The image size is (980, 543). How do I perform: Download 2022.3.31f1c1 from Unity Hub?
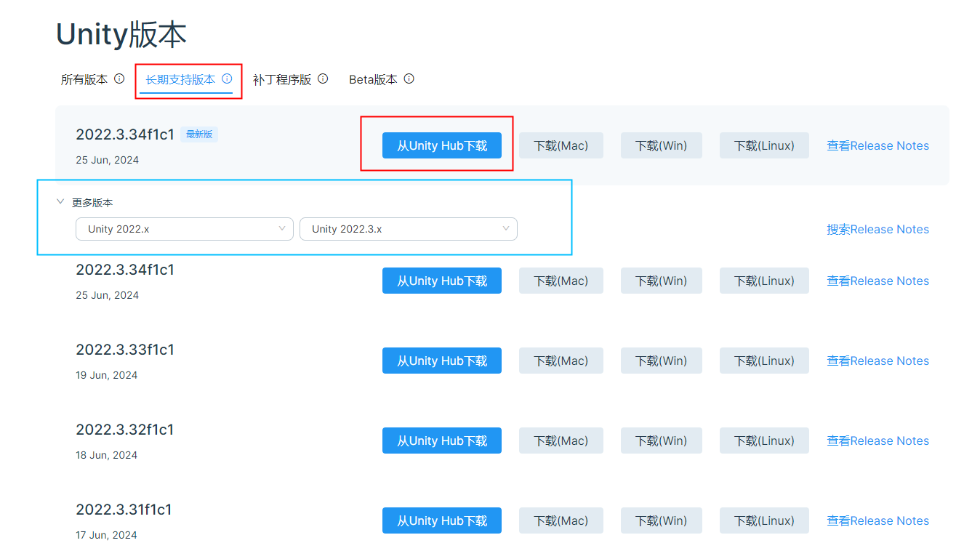(x=442, y=520)
